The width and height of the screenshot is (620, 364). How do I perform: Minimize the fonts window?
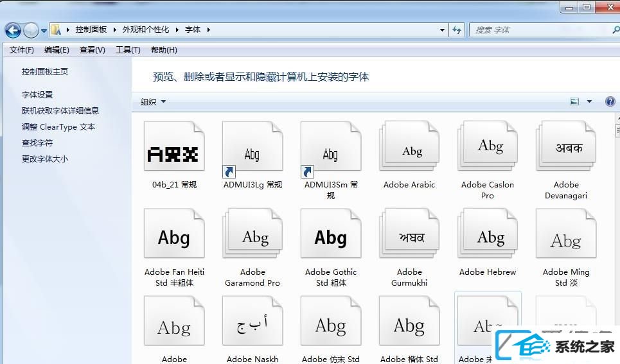[569, 7]
